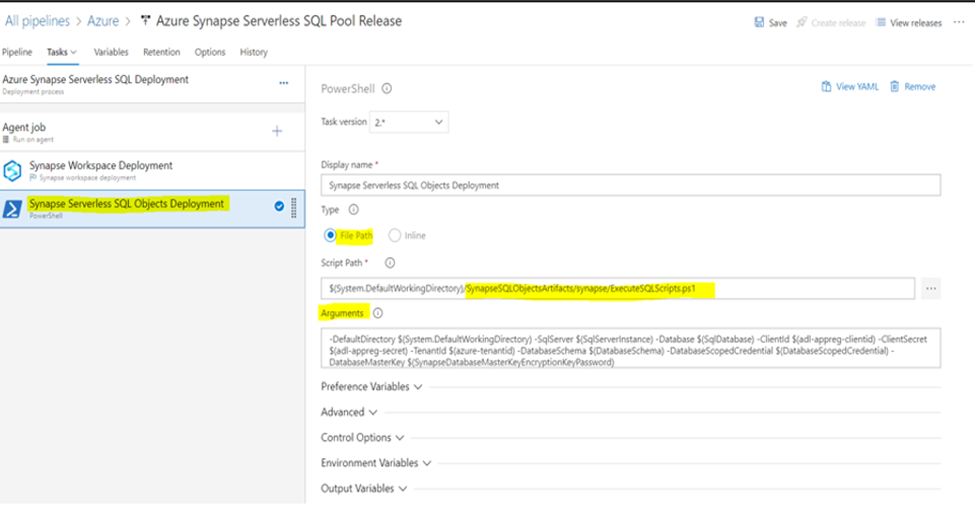Click the Agent job server icon
Image resolution: width=975 pixels, height=515 pixels.
pyautogui.click(x=6, y=139)
